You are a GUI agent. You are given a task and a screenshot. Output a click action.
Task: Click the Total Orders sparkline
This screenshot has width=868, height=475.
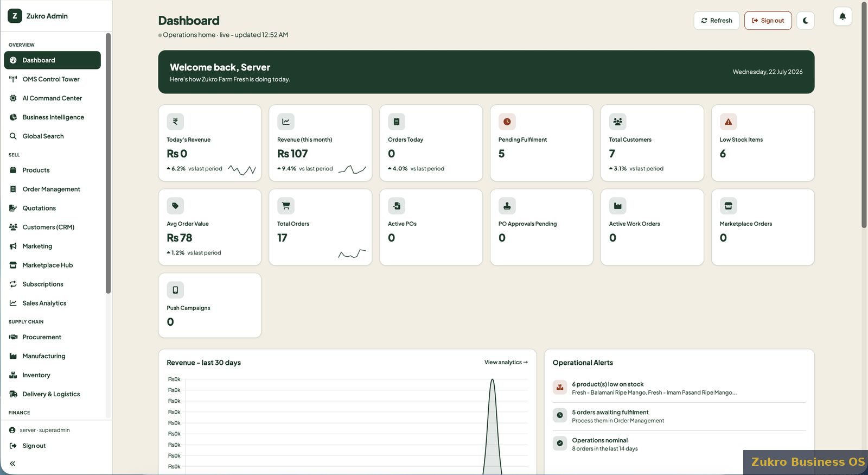352,254
